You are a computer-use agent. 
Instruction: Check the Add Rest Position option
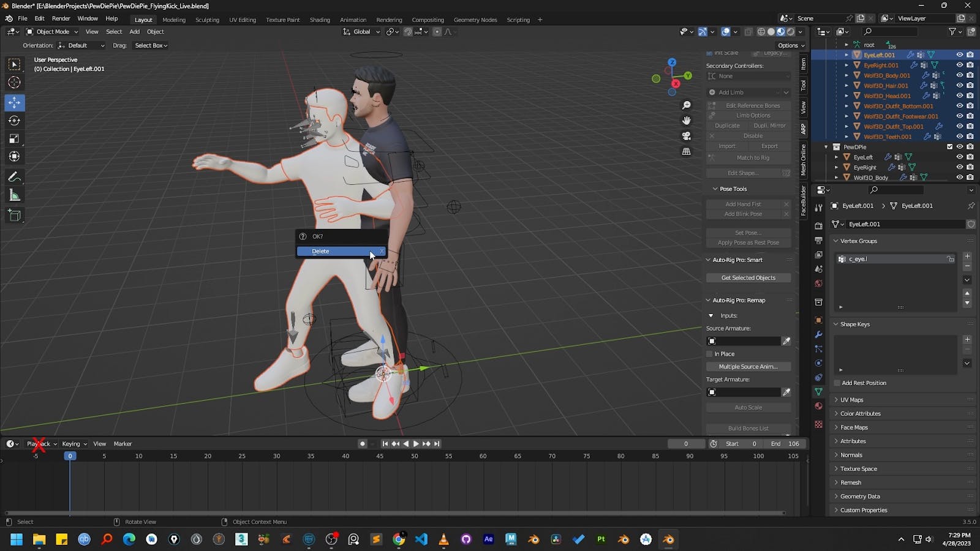(837, 383)
